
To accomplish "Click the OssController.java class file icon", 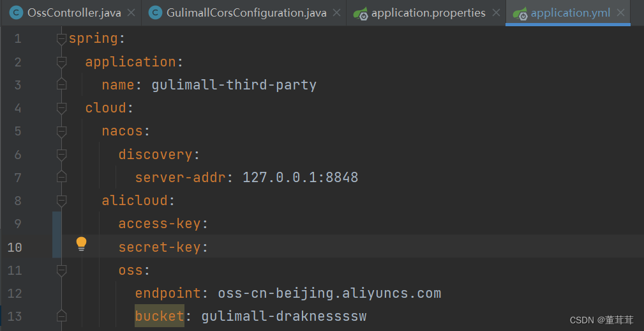I will pyautogui.click(x=15, y=13).
